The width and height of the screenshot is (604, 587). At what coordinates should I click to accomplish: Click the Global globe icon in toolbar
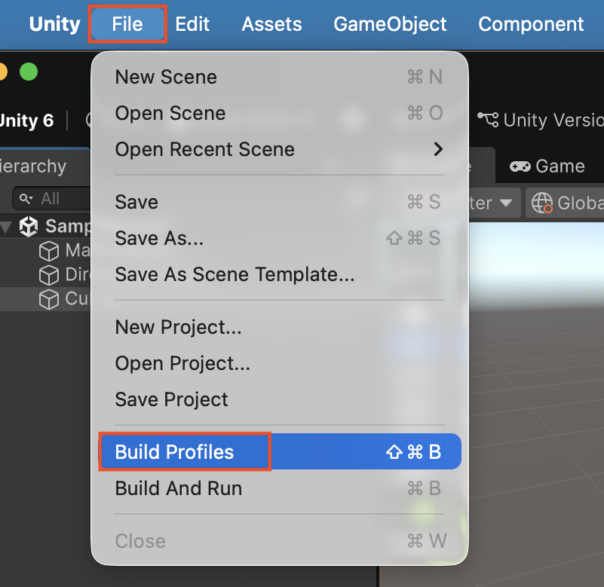[542, 203]
